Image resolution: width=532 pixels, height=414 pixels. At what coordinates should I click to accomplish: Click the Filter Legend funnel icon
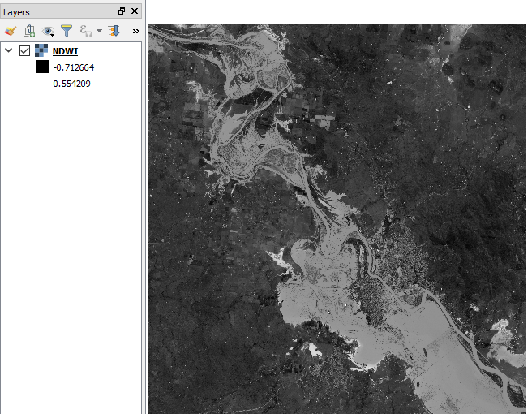[x=67, y=31]
